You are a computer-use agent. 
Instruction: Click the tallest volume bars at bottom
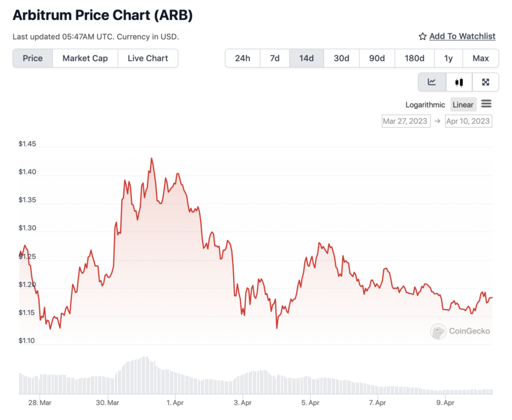click(x=145, y=375)
